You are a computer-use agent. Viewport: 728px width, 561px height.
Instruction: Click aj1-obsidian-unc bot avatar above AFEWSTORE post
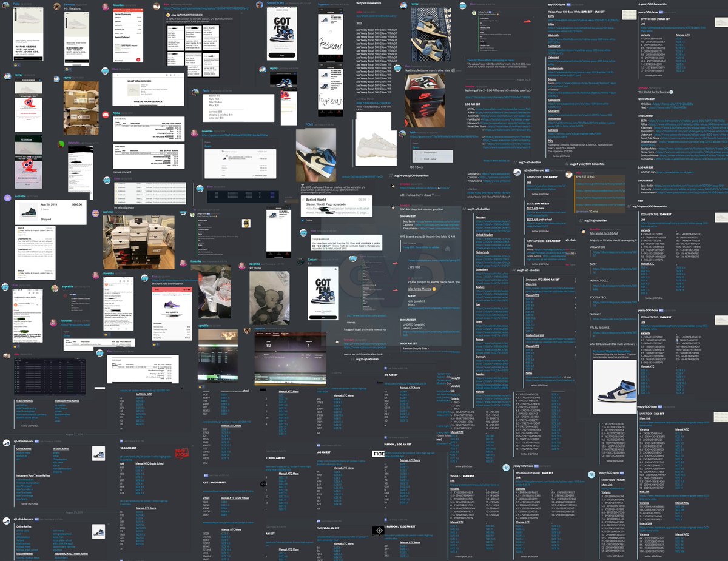click(x=516, y=172)
